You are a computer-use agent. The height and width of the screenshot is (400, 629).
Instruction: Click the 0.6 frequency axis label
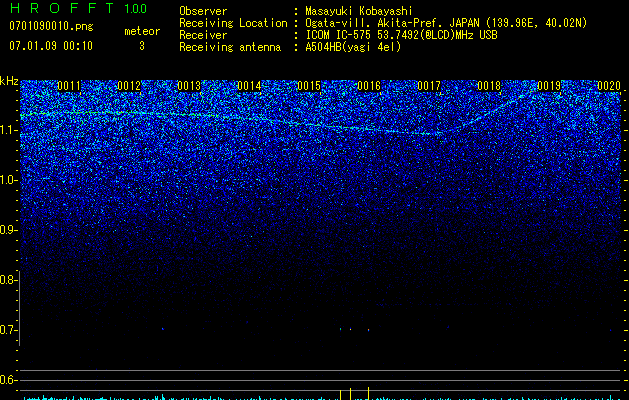coord(7,380)
